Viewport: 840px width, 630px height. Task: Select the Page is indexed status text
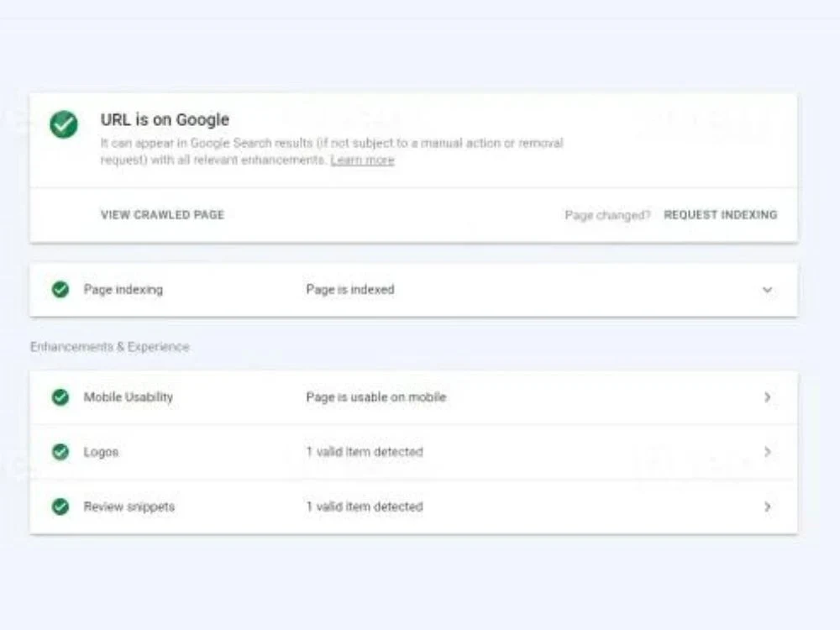pyautogui.click(x=350, y=289)
